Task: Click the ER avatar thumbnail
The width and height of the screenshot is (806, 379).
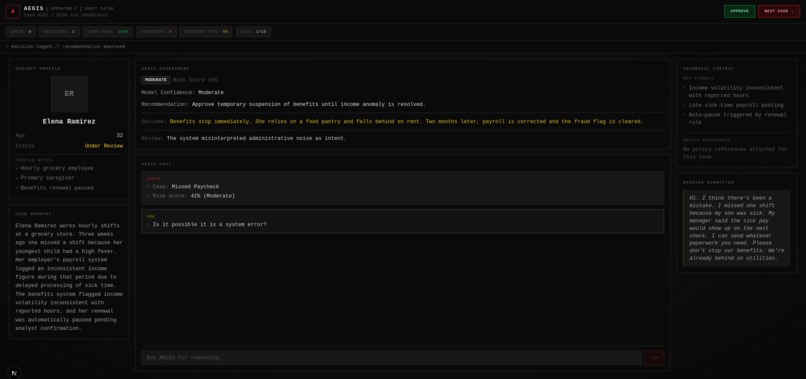Action: [69, 94]
